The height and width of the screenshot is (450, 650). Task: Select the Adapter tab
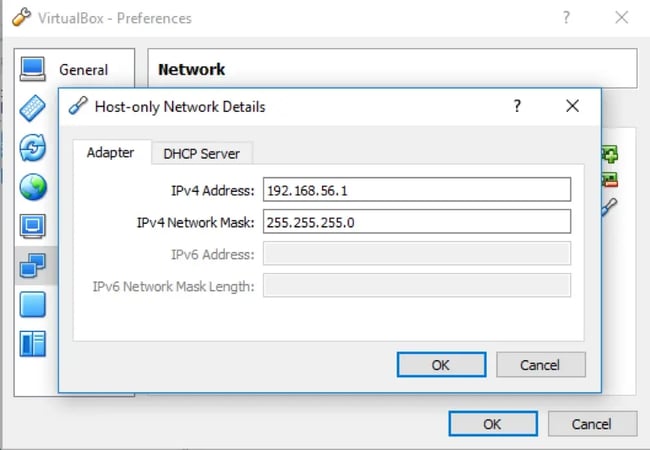(110, 153)
